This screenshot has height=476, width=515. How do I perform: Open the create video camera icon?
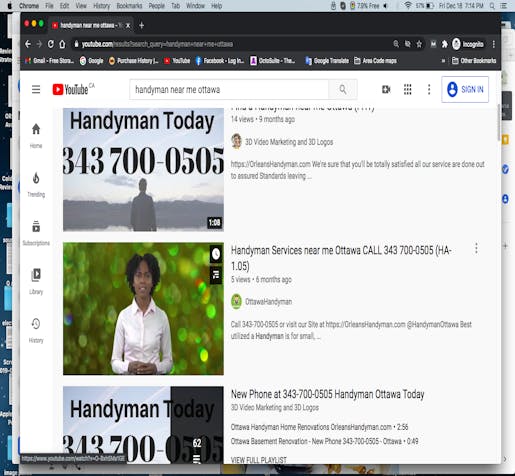pos(386,89)
